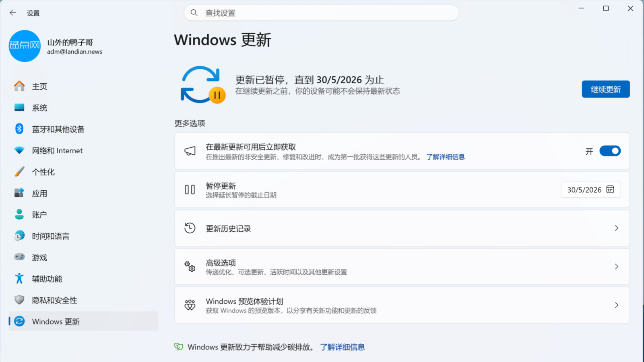Image resolution: width=644 pixels, height=362 pixels.
Task: Open the pause updates date picker 30/5/2026
Action: [590, 190]
